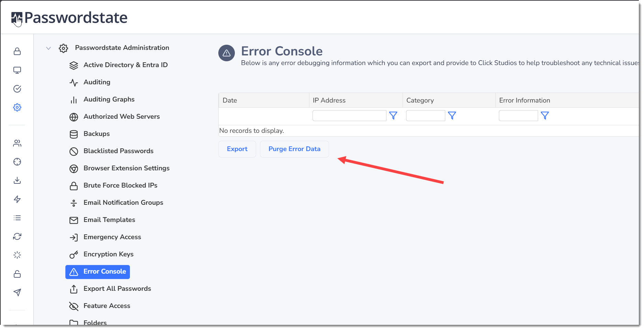Click the check-circle icon in the left rail

pos(17,89)
